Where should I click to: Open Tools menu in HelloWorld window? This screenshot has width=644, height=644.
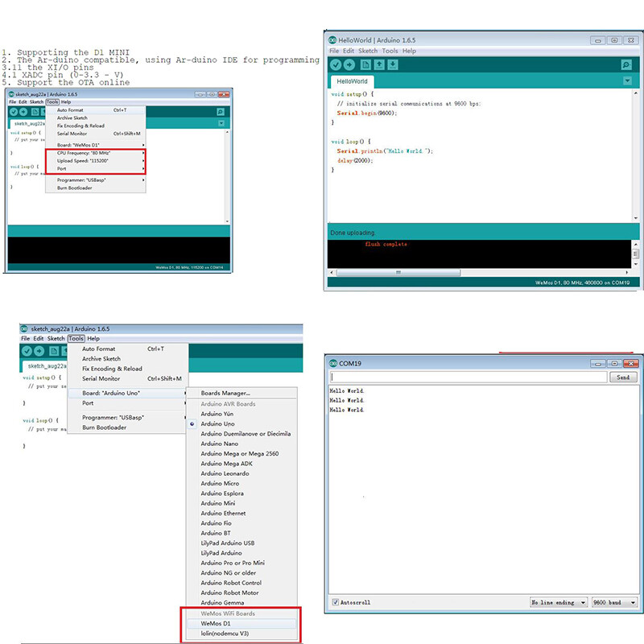(x=390, y=51)
